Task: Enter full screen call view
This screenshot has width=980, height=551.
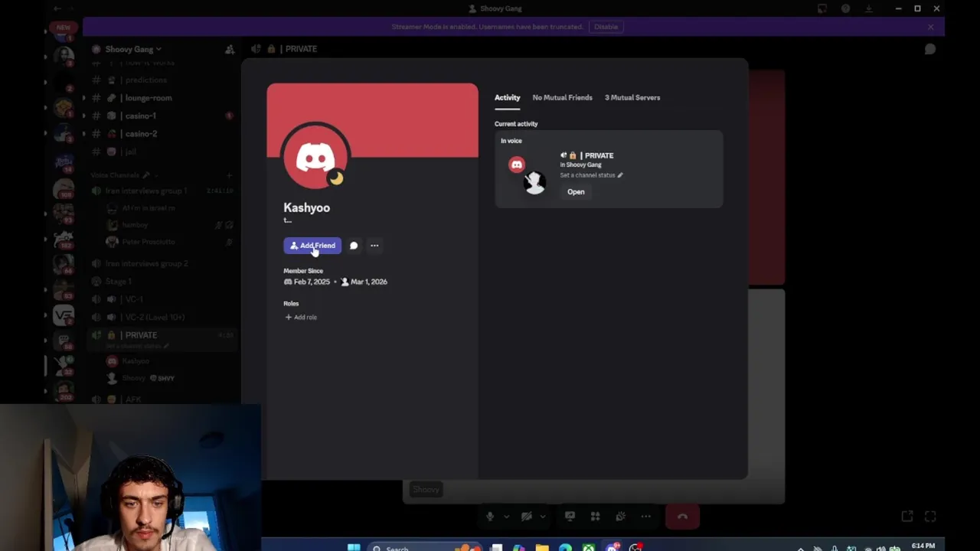Action: 930,517
